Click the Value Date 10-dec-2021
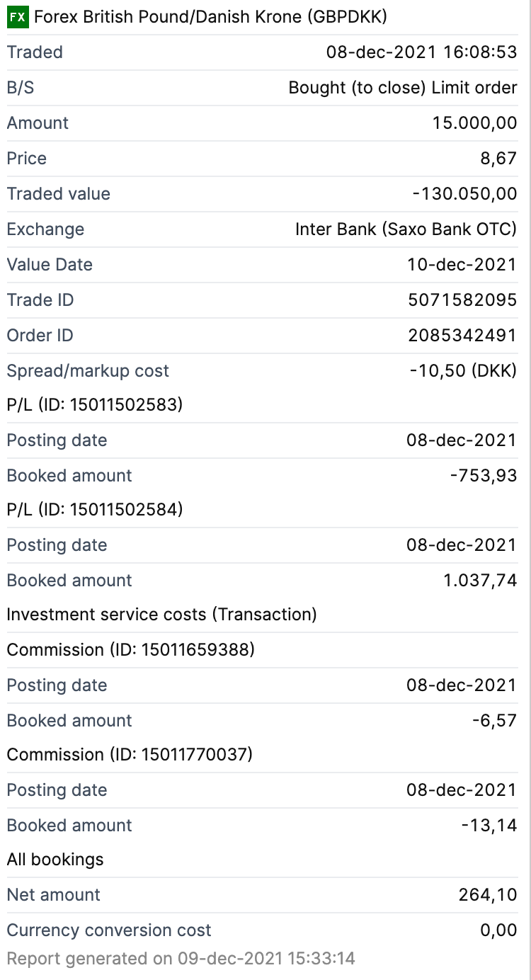 pos(462,265)
